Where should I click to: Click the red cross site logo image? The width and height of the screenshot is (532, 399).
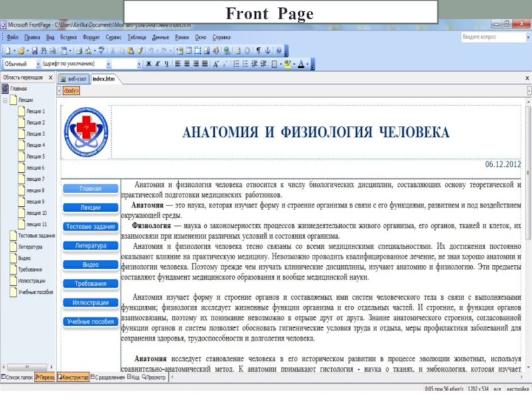[x=86, y=132]
